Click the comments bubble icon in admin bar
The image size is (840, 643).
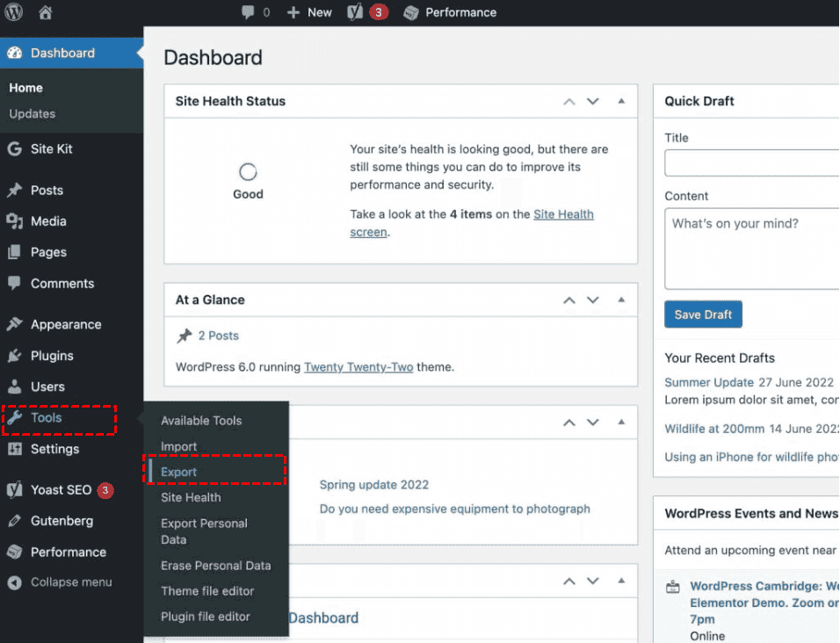click(x=249, y=12)
